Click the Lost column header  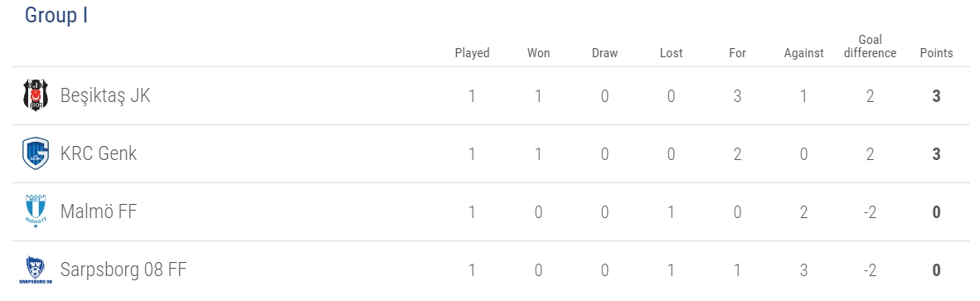[672, 53]
